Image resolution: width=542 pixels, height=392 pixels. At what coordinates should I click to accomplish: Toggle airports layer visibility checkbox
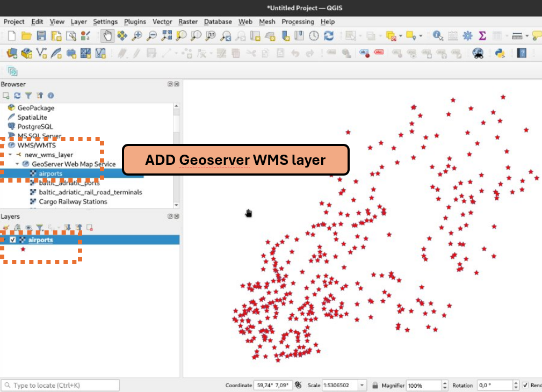tap(13, 240)
